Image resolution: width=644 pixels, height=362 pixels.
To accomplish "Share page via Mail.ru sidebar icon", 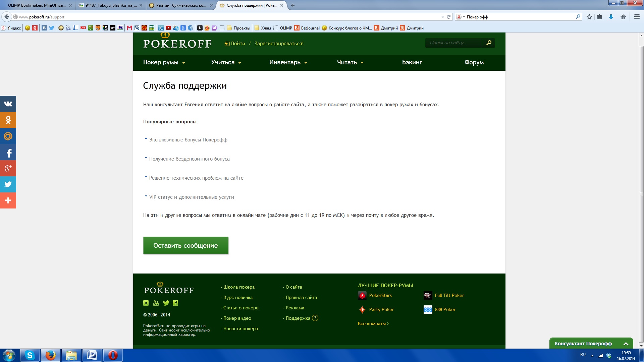I will point(8,136).
